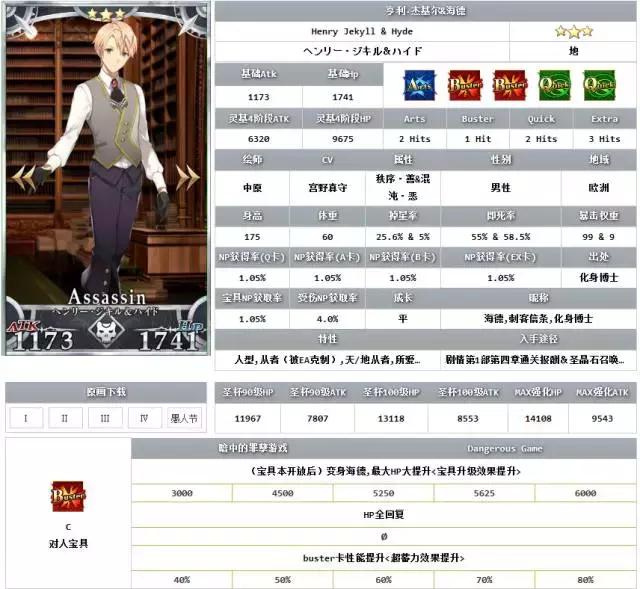Click the buster boost 40% cell
This screenshot has height=589, width=640.
[182, 580]
